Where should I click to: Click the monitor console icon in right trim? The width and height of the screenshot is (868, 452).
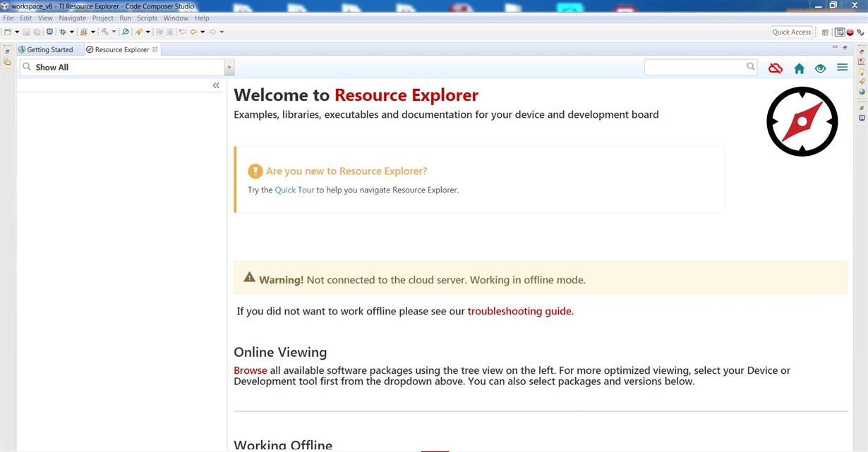coord(862,118)
